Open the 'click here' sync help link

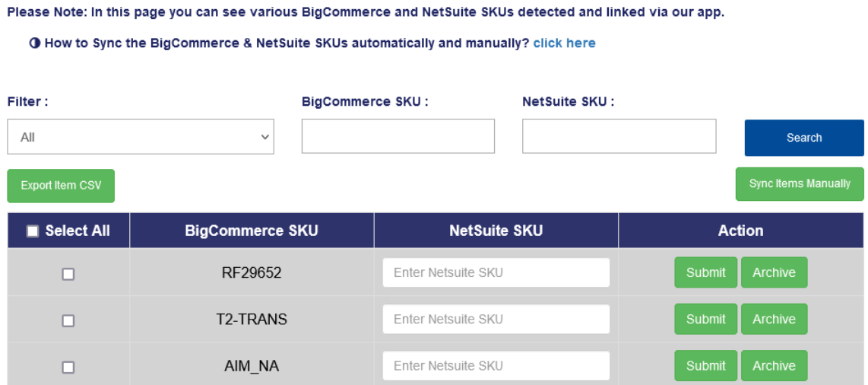[564, 43]
